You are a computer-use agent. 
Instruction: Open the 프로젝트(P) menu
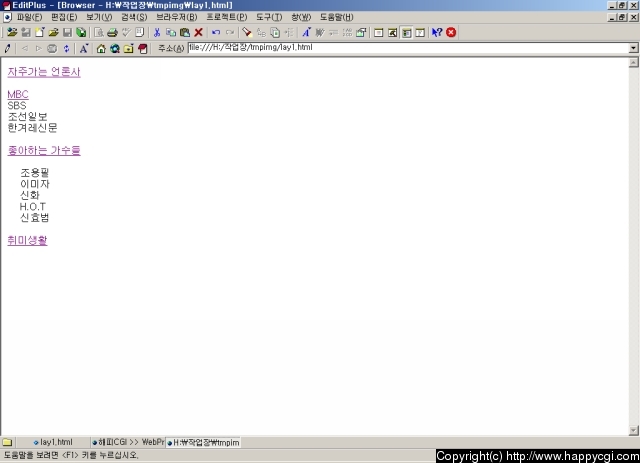[227, 17]
